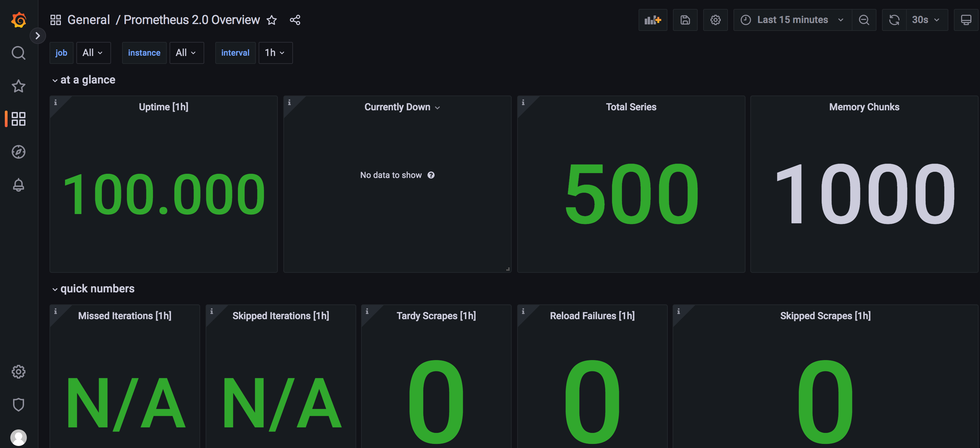Open the user profile avatar
Viewport: 980px width, 448px height.
18,437
